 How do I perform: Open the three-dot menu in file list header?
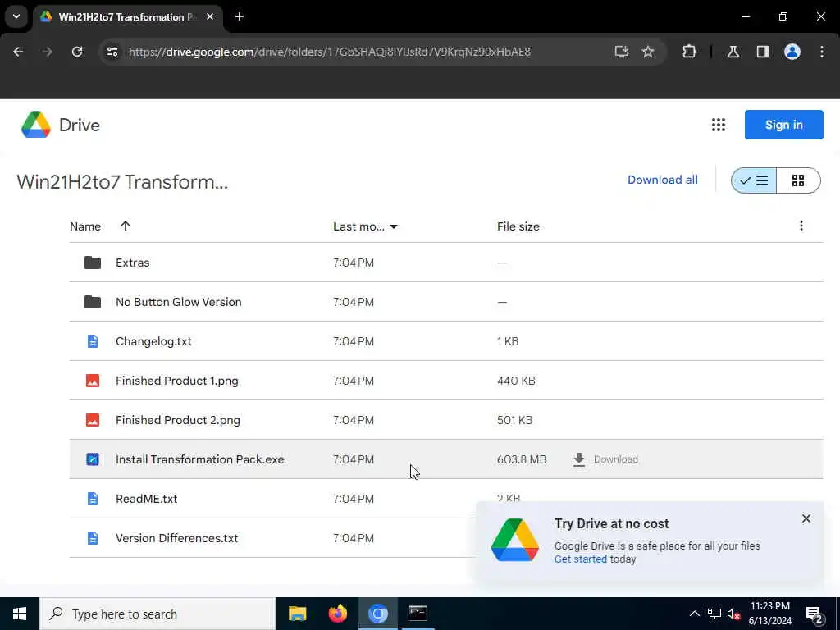(x=801, y=226)
